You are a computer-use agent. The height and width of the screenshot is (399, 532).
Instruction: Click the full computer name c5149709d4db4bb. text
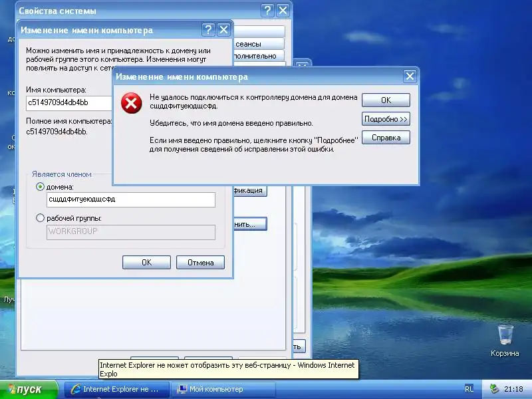point(57,132)
